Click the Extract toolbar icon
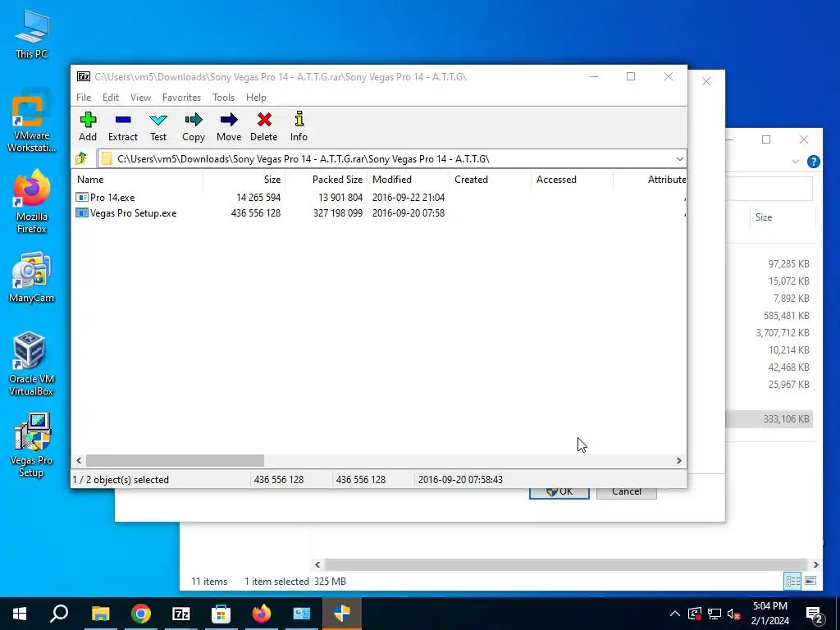This screenshot has height=630, width=840. pyautogui.click(x=123, y=126)
